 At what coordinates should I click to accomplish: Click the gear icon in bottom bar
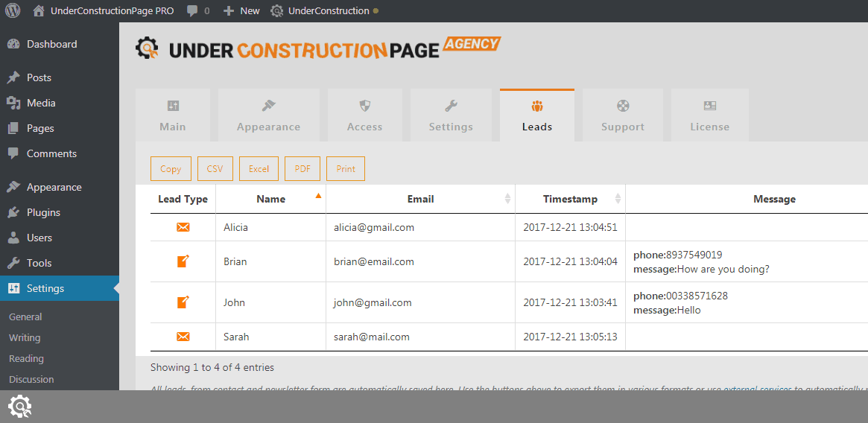click(x=19, y=407)
